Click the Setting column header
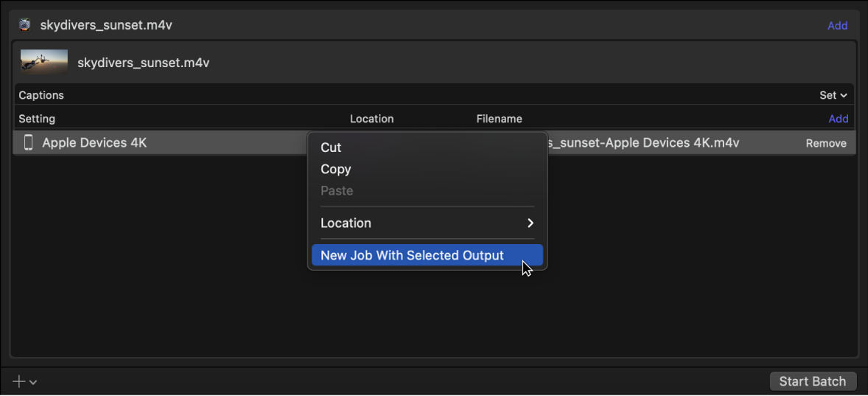 point(37,119)
